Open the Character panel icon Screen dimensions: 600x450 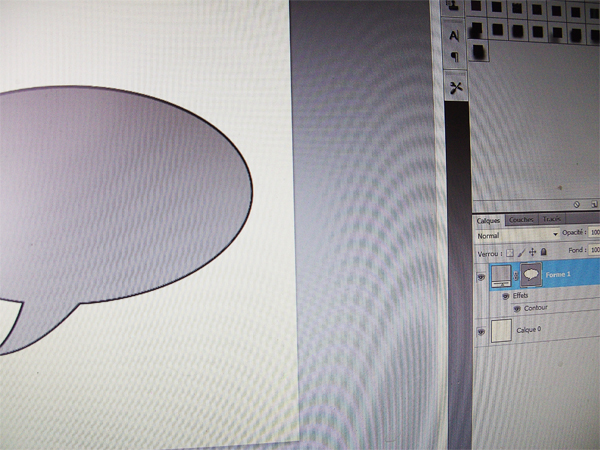(454, 36)
